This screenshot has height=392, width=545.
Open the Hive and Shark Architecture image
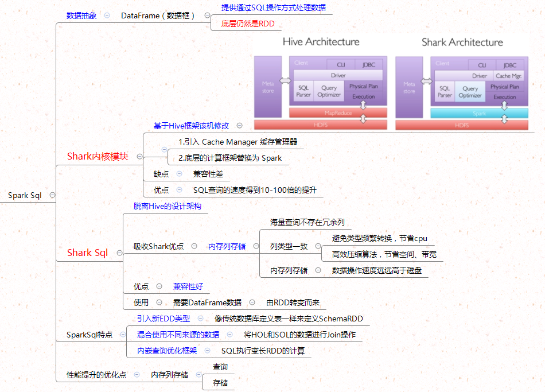pos(391,83)
